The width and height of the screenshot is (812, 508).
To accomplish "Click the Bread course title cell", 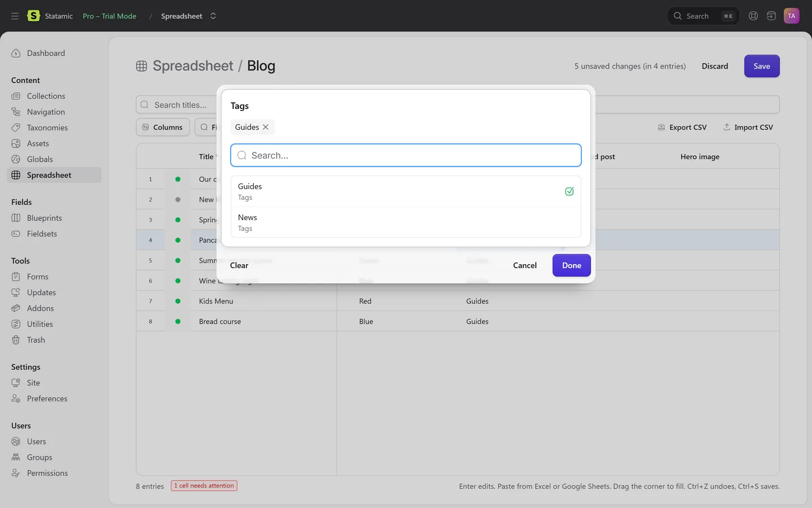I will (x=263, y=321).
